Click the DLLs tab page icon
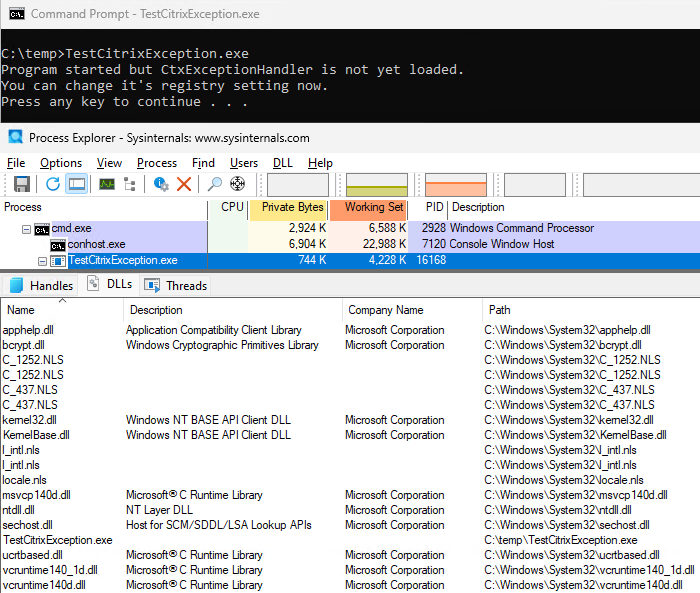Screen dimensions: 700x593 pos(93,284)
